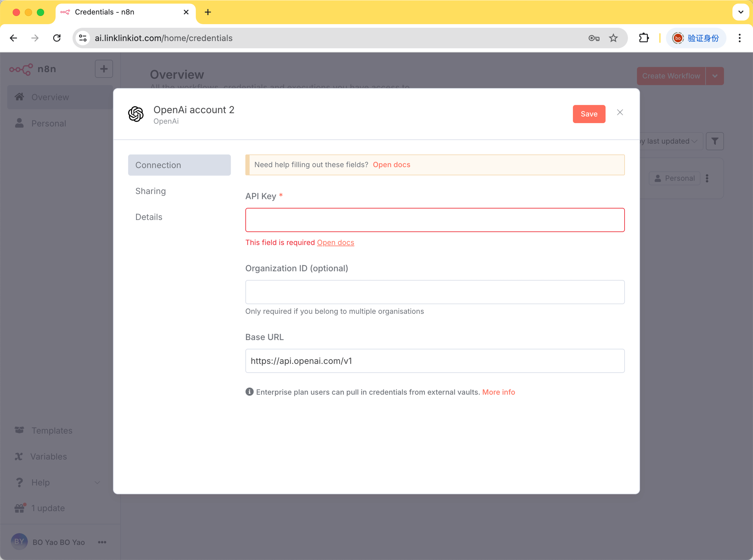Screen dimensions: 753x560
Task: Click the OpenAI logo icon in dialog header
Action: tap(136, 114)
